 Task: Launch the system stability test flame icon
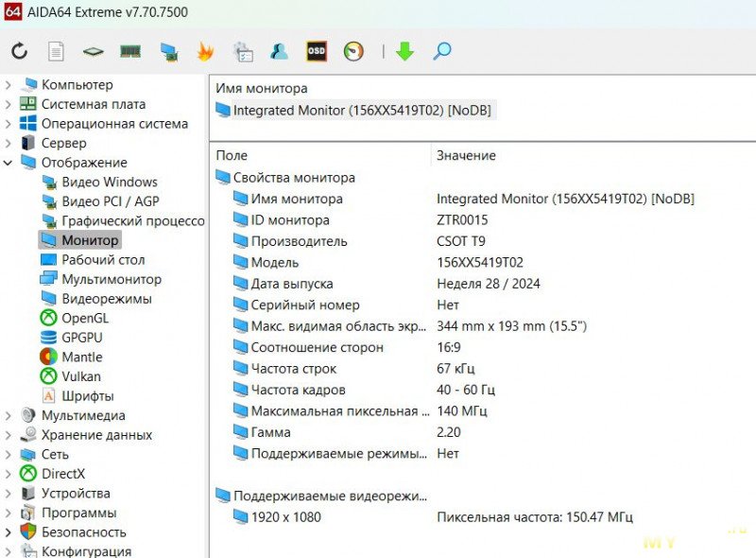(x=205, y=51)
